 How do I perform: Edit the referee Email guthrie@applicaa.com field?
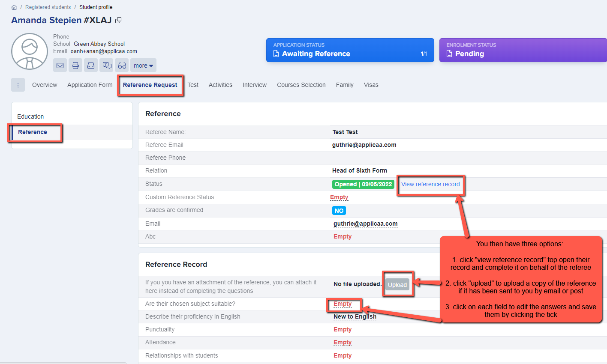[x=365, y=224]
